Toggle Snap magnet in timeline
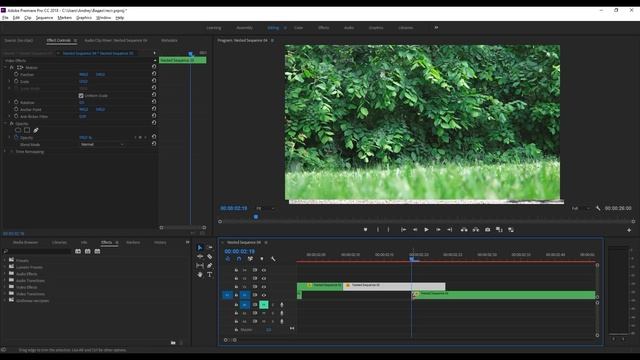640x360 pixels. pyautogui.click(x=239, y=259)
